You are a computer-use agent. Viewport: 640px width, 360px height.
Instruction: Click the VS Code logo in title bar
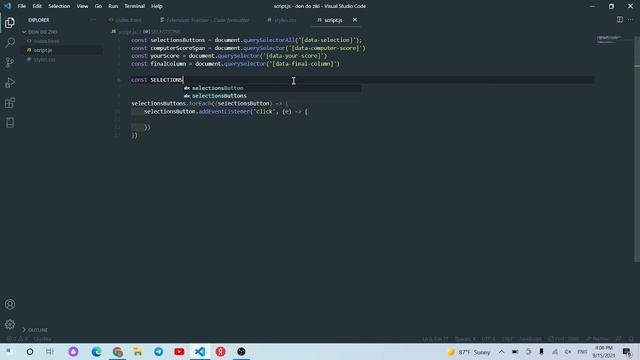coord(7,6)
